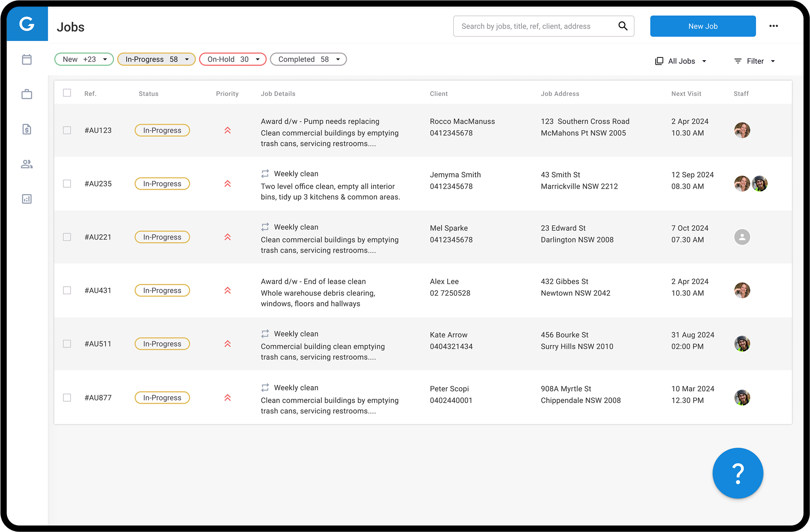Select the checkbox for job #AU431
The width and height of the screenshot is (810, 532).
coord(67,291)
